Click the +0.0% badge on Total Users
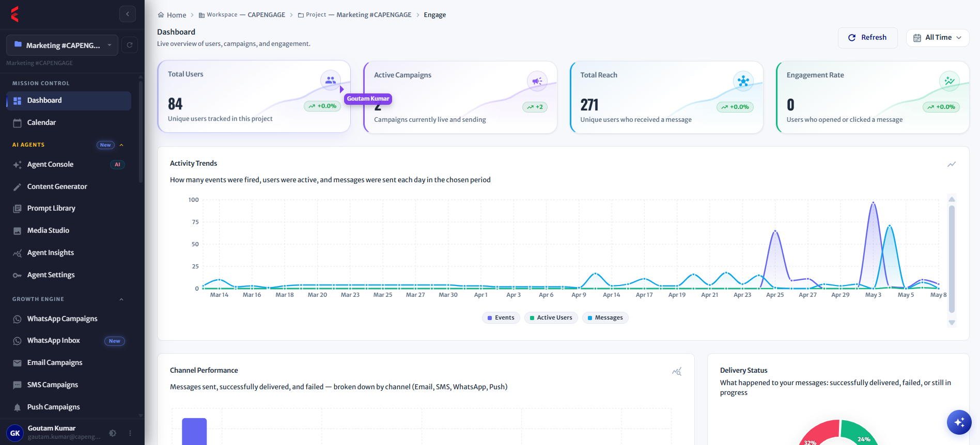The image size is (980, 445). 322,106
